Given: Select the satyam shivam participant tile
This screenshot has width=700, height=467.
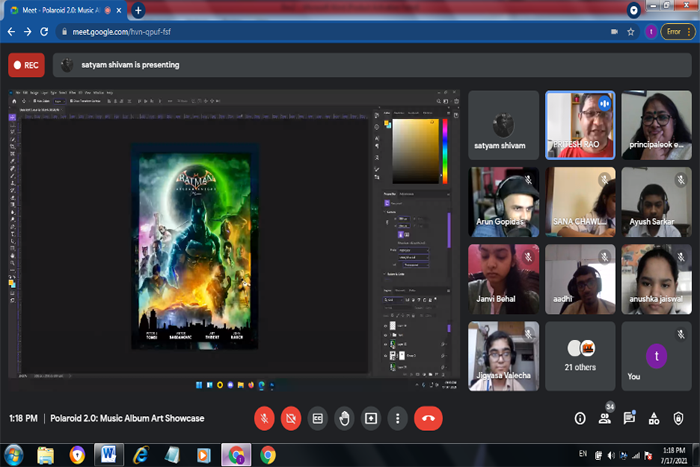Looking at the screenshot, I should pyautogui.click(x=504, y=125).
